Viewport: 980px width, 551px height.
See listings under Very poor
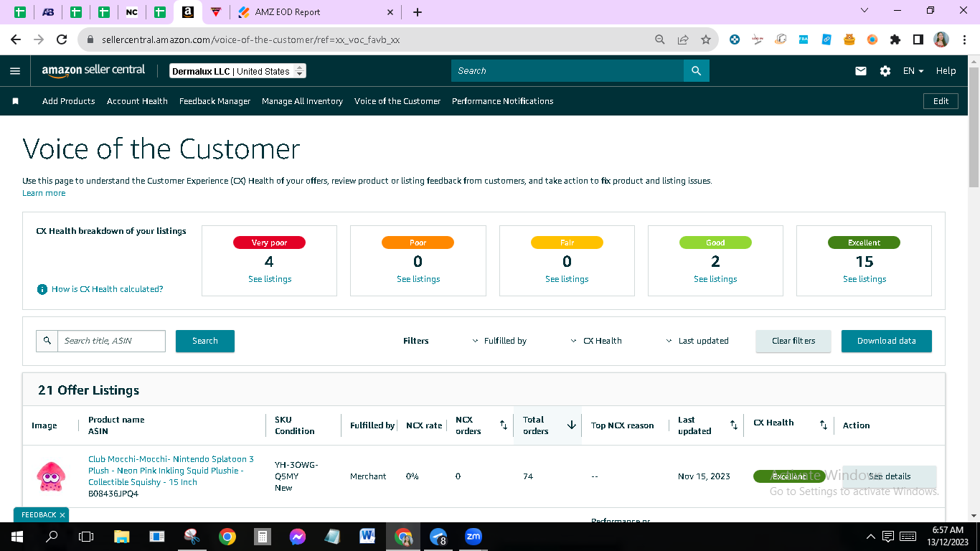270,279
